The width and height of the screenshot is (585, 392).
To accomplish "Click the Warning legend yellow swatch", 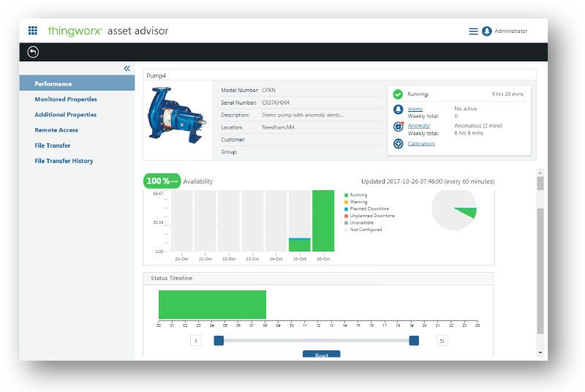I will (346, 202).
